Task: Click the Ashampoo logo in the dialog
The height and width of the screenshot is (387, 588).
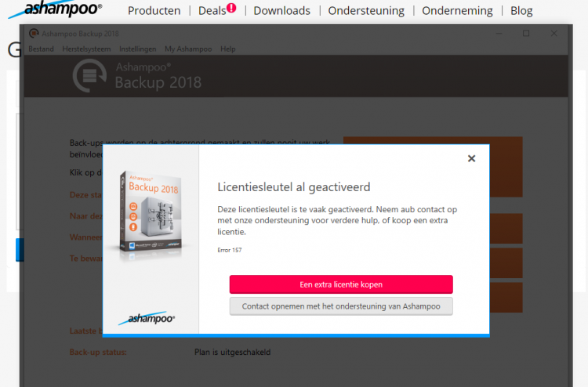Action: click(147, 318)
